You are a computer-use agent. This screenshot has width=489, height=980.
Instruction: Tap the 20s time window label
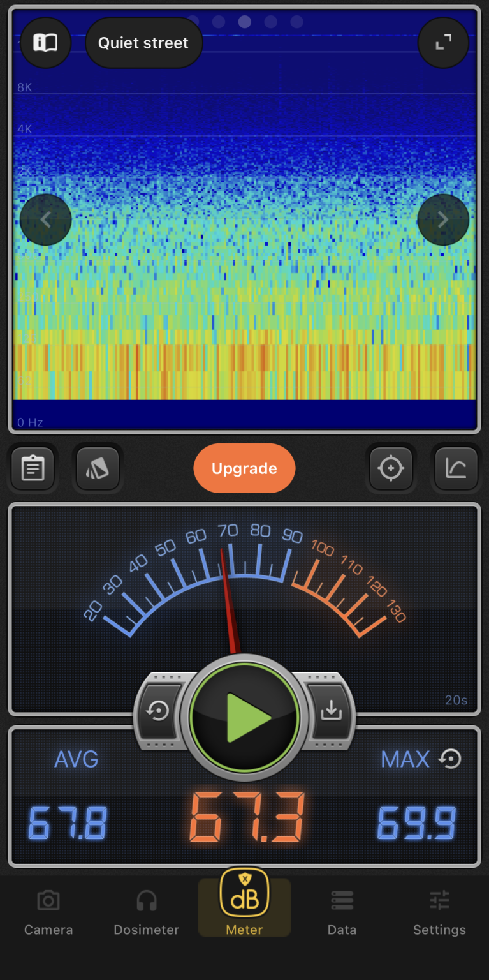(456, 700)
